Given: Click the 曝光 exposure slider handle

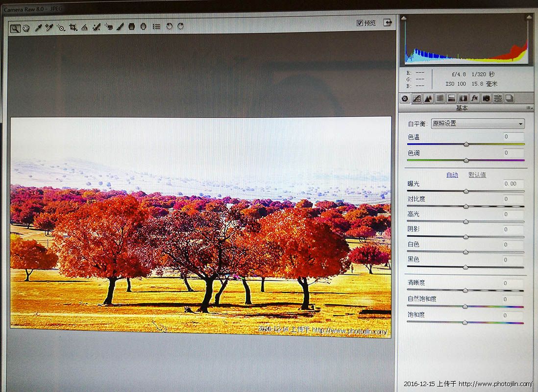Looking at the screenshot, I should 466,191.
